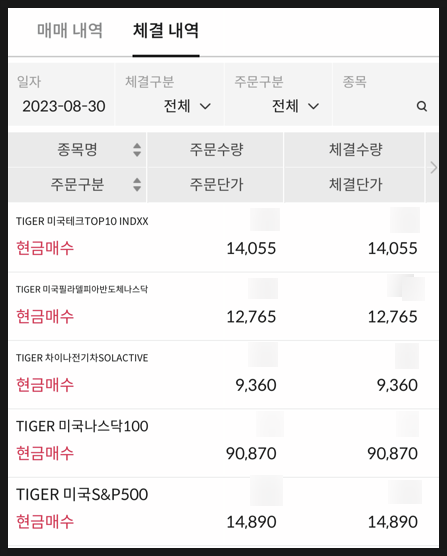The height and width of the screenshot is (556, 447).
Task: Click 현금매수 label under TIGER 미국나스닥100
Action: [45, 453]
